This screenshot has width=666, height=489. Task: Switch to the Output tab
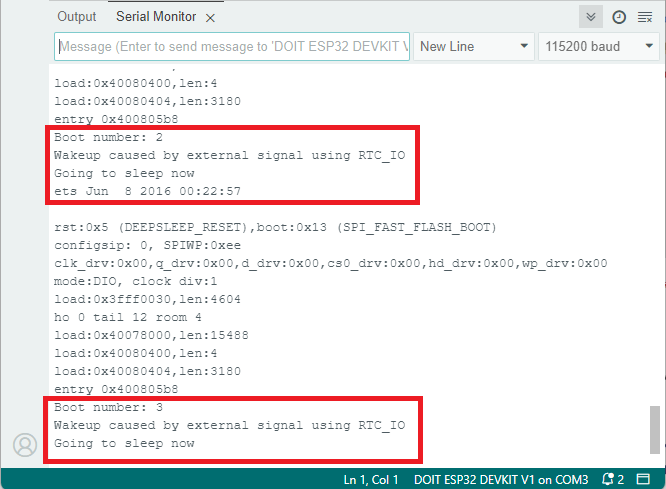(77, 17)
